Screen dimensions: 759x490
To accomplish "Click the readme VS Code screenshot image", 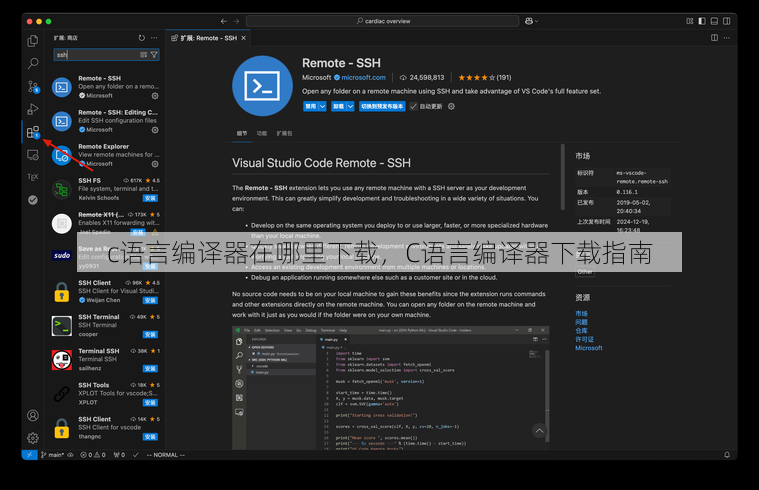I will coord(391,388).
